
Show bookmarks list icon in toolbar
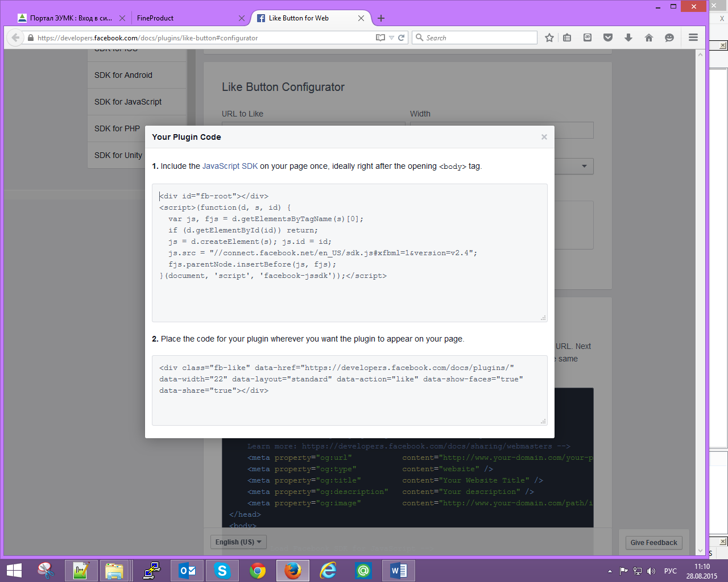[x=567, y=38]
